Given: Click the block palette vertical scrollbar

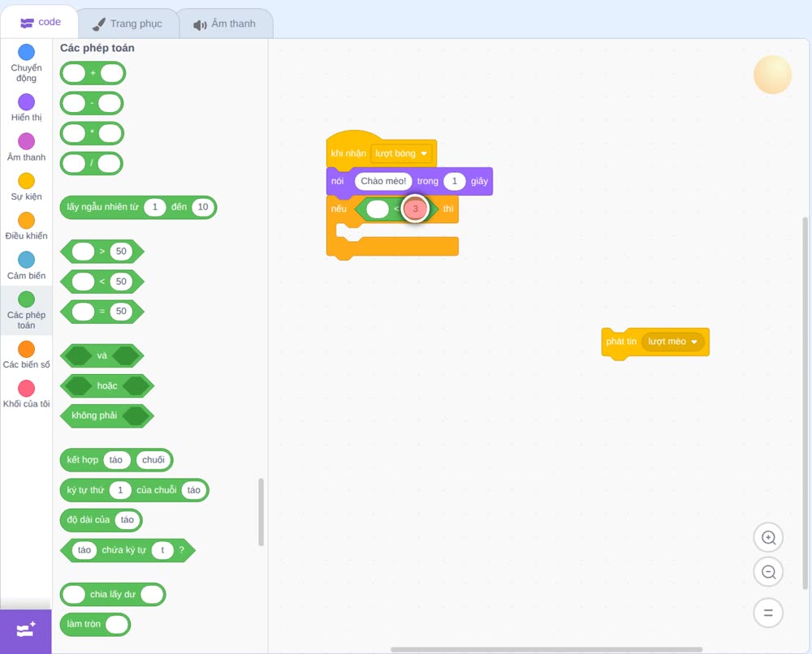Looking at the screenshot, I should pos(261,512).
